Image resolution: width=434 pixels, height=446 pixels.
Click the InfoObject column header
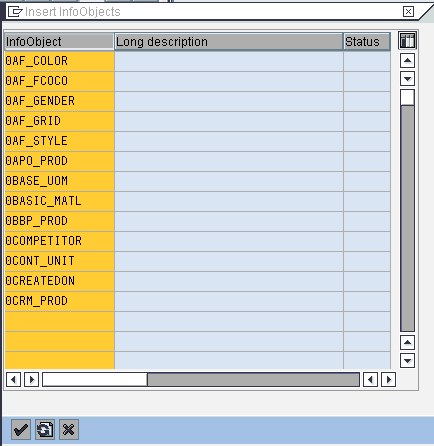pos(59,42)
